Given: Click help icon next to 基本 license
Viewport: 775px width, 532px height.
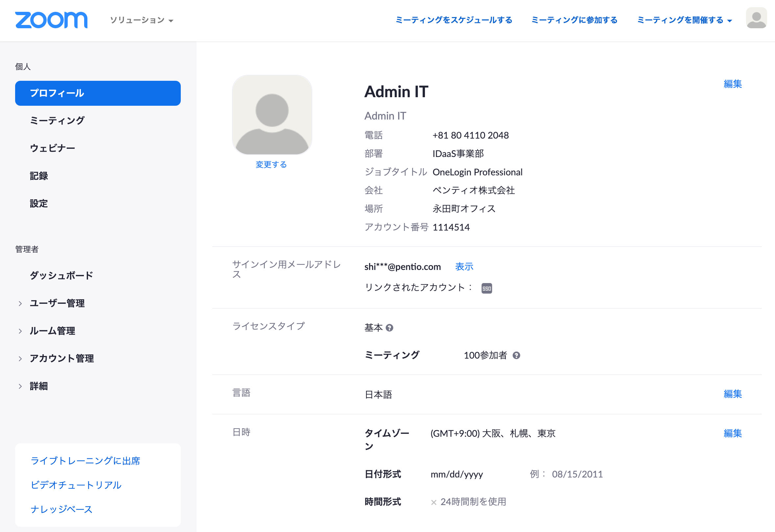Looking at the screenshot, I should point(389,328).
